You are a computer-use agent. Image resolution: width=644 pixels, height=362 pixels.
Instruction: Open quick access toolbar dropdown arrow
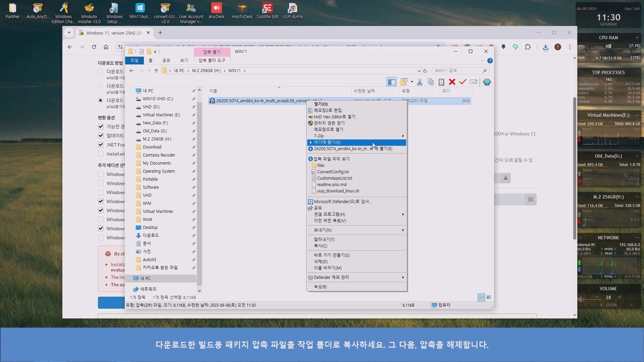155,52
